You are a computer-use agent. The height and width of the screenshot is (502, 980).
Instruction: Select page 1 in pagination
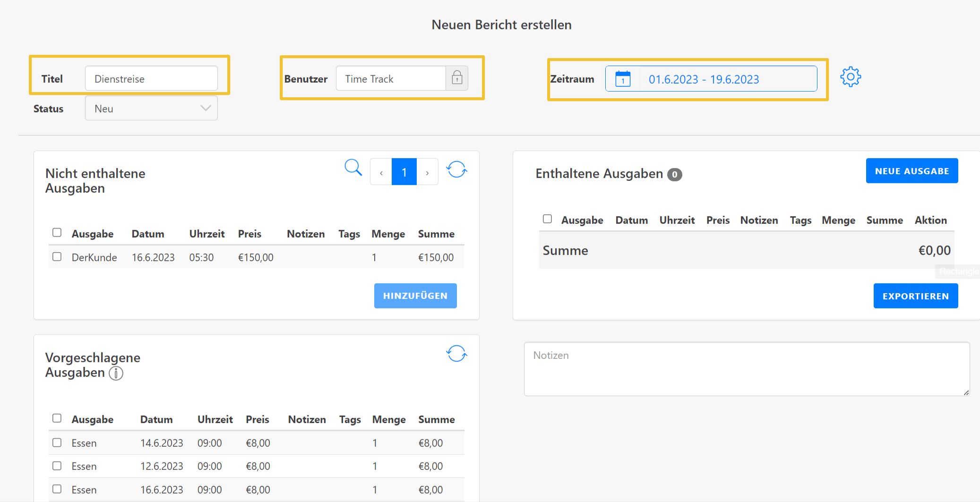(404, 172)
